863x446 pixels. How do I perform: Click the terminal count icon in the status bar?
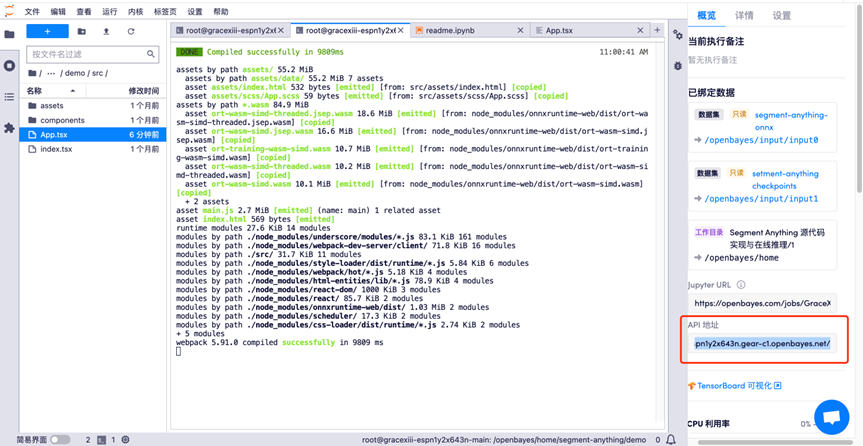(101, 440)
